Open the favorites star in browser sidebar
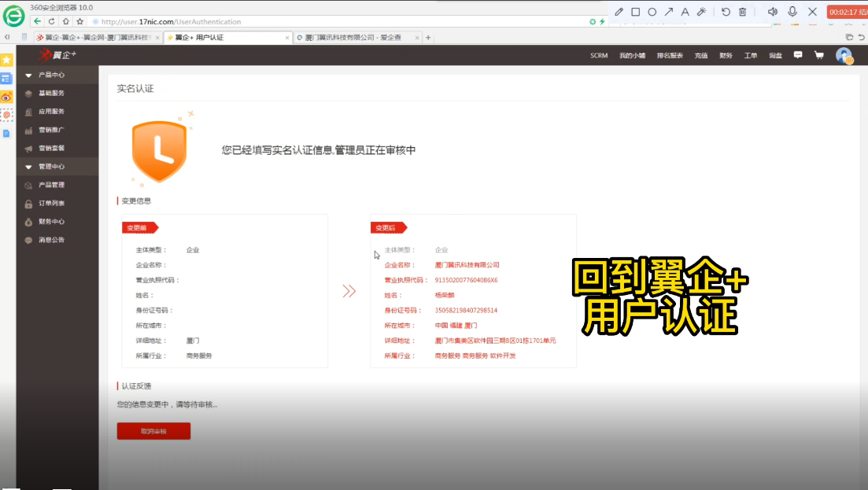The width and height of the screenshot is (868, 490). pos(6,60)
